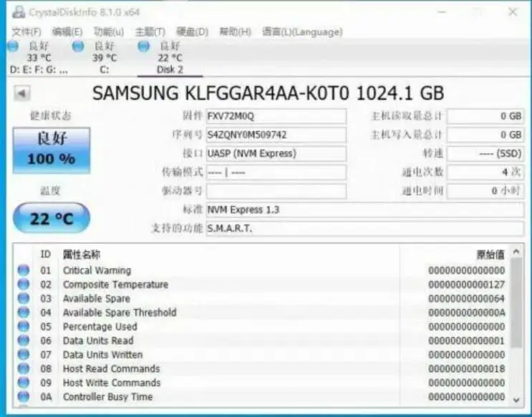532x417 pixels.
Task: Click status circle beside Available Spare Threshold
Action: (x=24, y=313)
